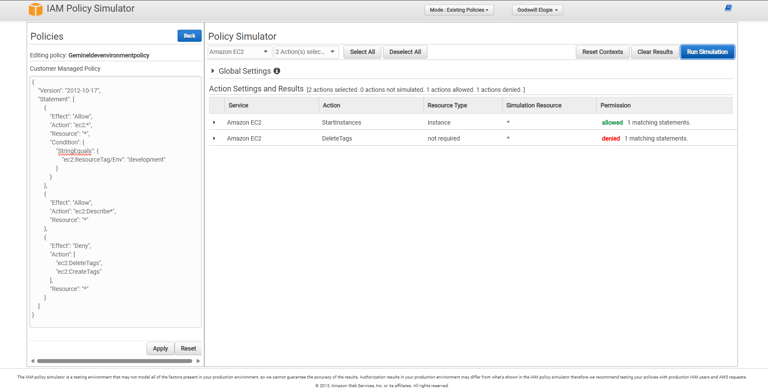The image size is (768, 388).
Task: Click Deselect All actions button
Action: (x=405, y=52)
